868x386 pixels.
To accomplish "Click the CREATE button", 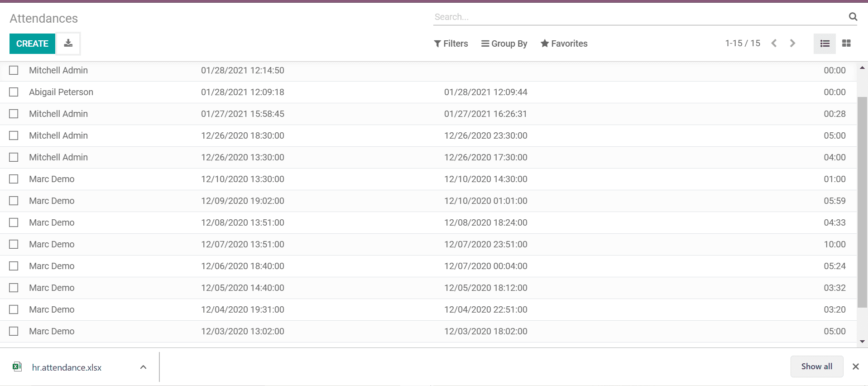I will pyautogui.click(x=32, y=43).
